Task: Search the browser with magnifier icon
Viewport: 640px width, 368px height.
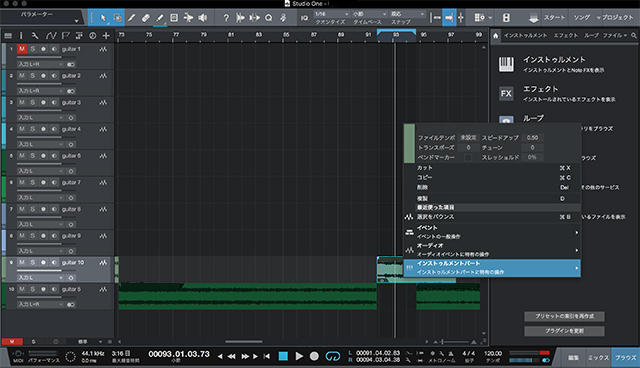Action: point(634,35)
